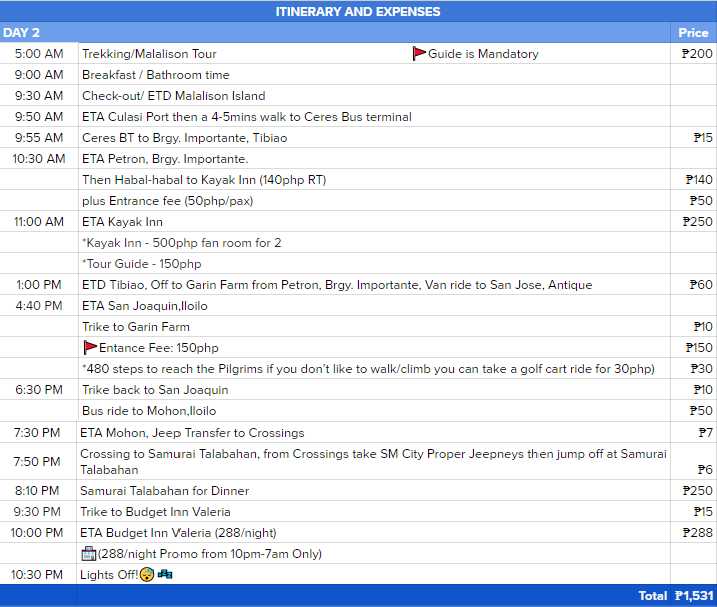Click the ₱6 price cell
The image size is (717, 607).
pos(694,462)
